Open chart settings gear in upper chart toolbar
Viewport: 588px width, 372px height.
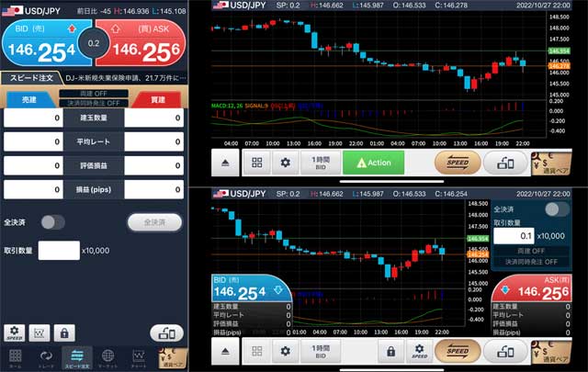coord(286,163)
